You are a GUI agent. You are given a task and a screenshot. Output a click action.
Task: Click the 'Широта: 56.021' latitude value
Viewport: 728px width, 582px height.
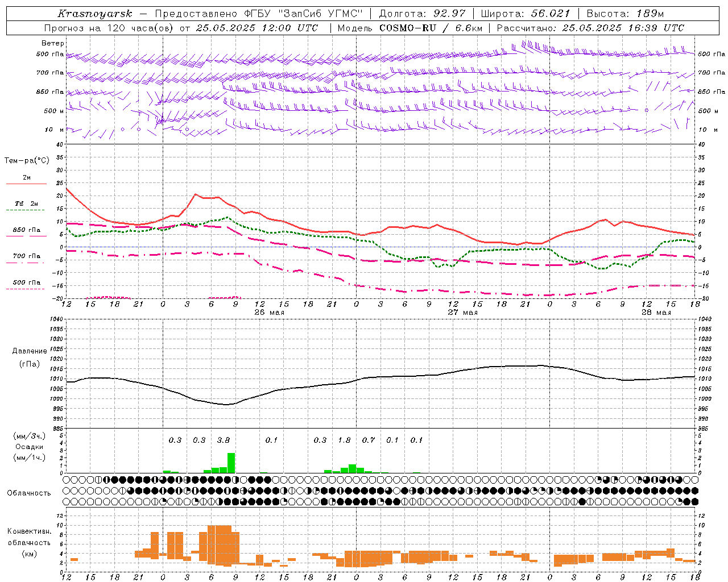[x=526, y=14]
